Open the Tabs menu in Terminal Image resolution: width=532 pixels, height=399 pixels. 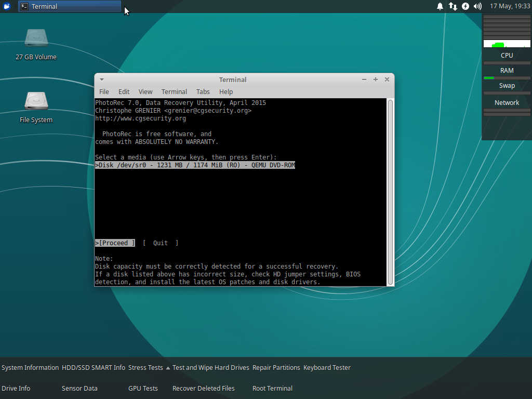[203, 91]
